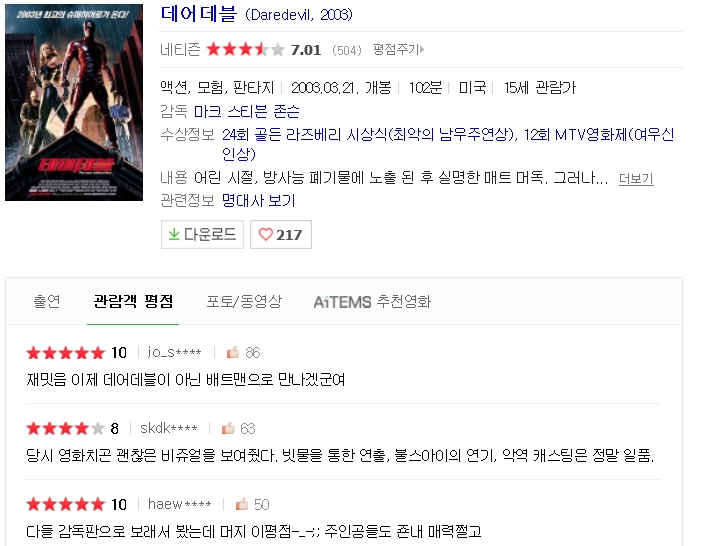The height and width of the screenshot is (546, 720).
Task: Click five-star rating on first review
Action: (66, 353)
